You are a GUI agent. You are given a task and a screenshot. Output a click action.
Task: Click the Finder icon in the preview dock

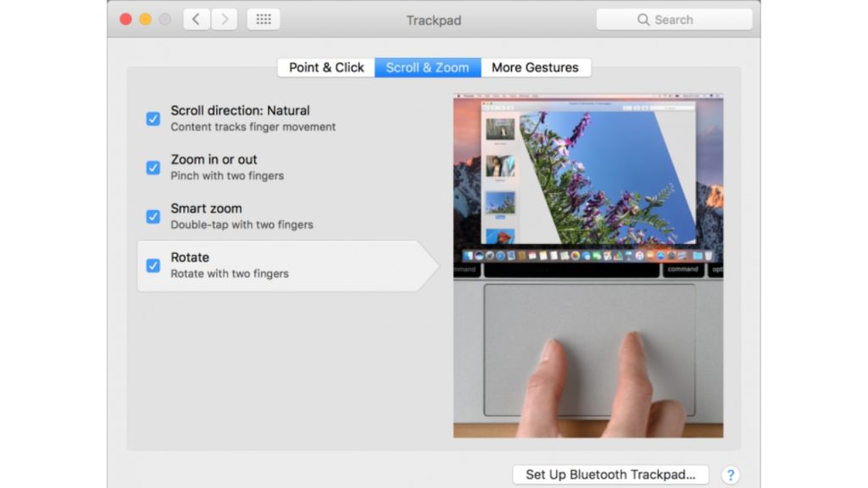pos(466,255)
